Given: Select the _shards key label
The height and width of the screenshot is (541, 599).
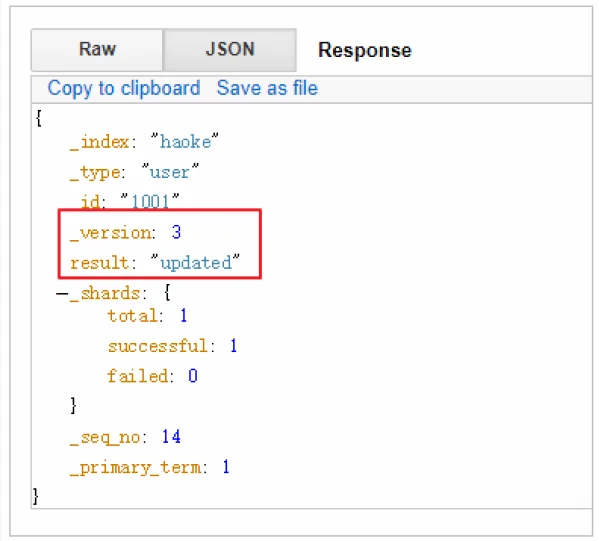Looking at the screenshot, I should [105, 293].
